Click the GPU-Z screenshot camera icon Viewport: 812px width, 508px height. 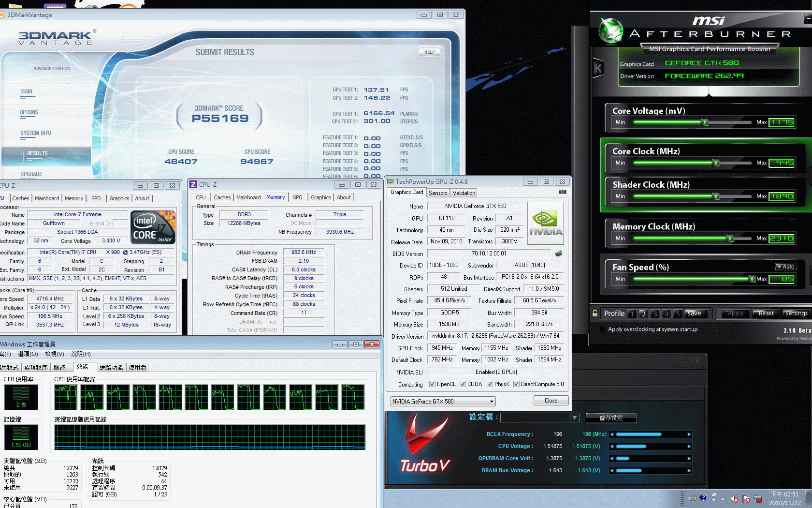tap(562, 192)
